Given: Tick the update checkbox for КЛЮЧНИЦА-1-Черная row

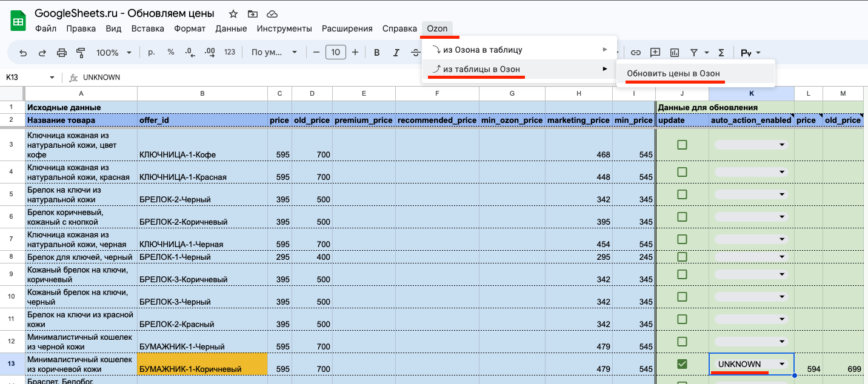Looking at the screenshot, I should (682, 239).
